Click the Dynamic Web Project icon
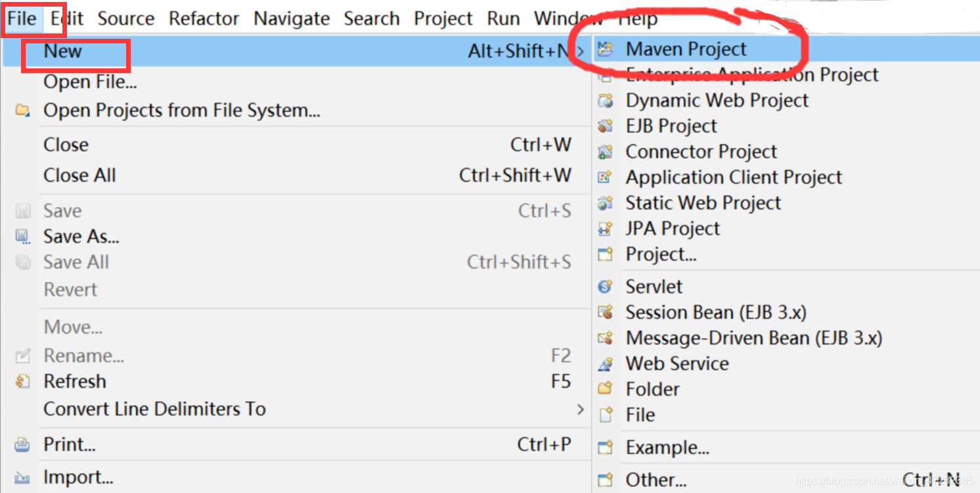This screenshot has width=980, height=493. pos(606,101)
